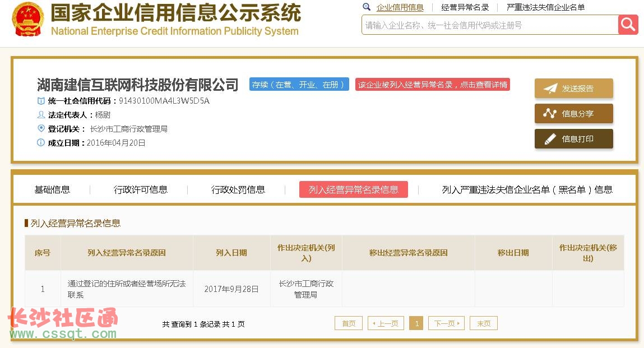Click the credit code 91430100MA4L3W5D5A
644x348 pixels.
tap(164, 101)
